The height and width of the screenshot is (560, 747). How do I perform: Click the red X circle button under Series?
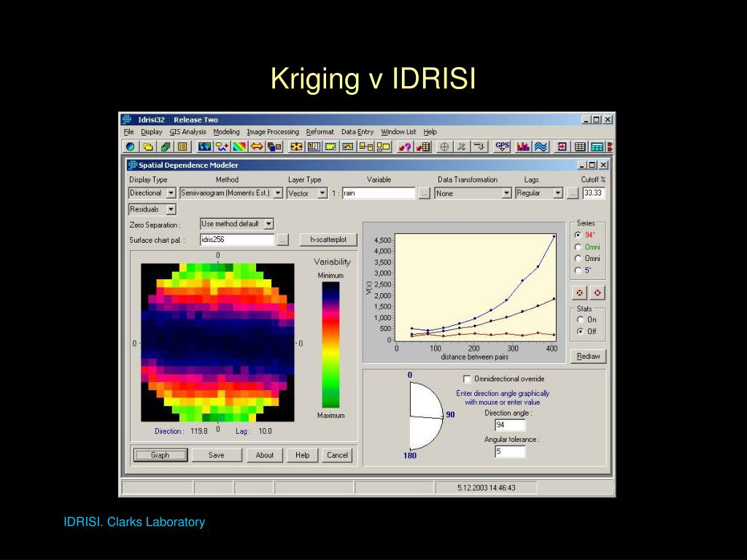click(x=579, y=293)
